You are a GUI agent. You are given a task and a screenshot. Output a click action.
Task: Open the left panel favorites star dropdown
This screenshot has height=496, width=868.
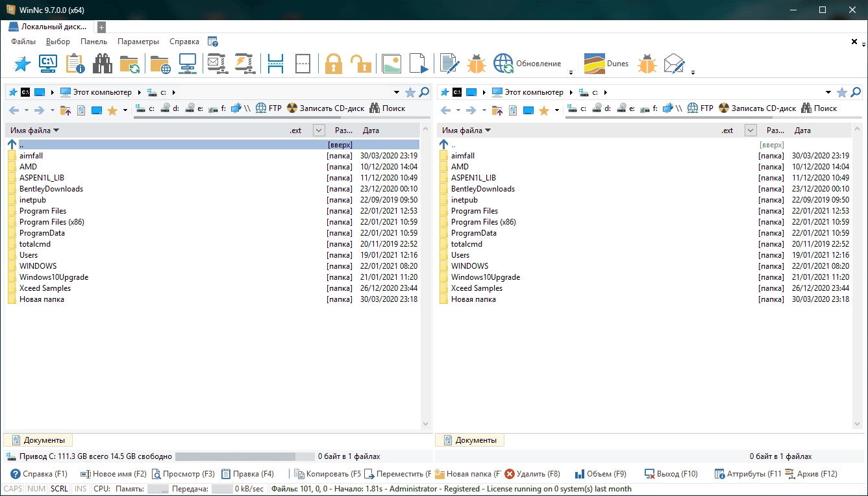coord(125,110)
